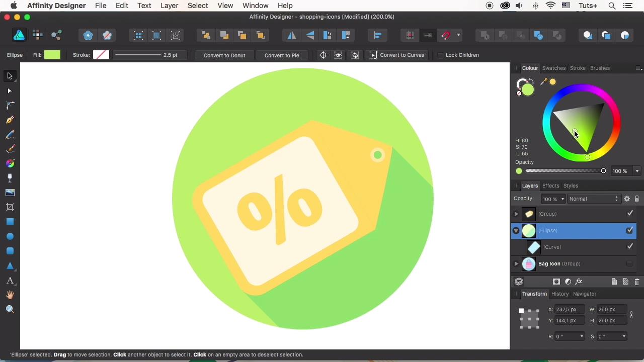The height and width of the screenshot is (362, 644).
Task: Toggle visibility of top Group layer
Action: (x=630, y=214)
